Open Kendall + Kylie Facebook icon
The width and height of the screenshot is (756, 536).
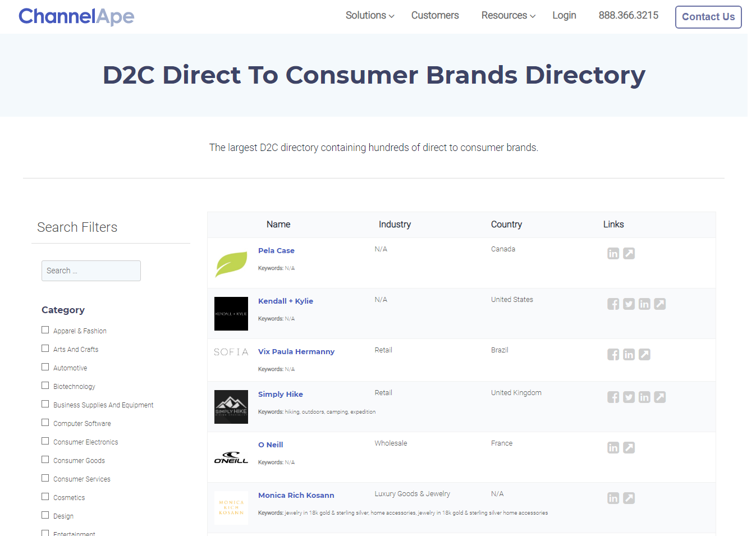click(x=613, y=304)
